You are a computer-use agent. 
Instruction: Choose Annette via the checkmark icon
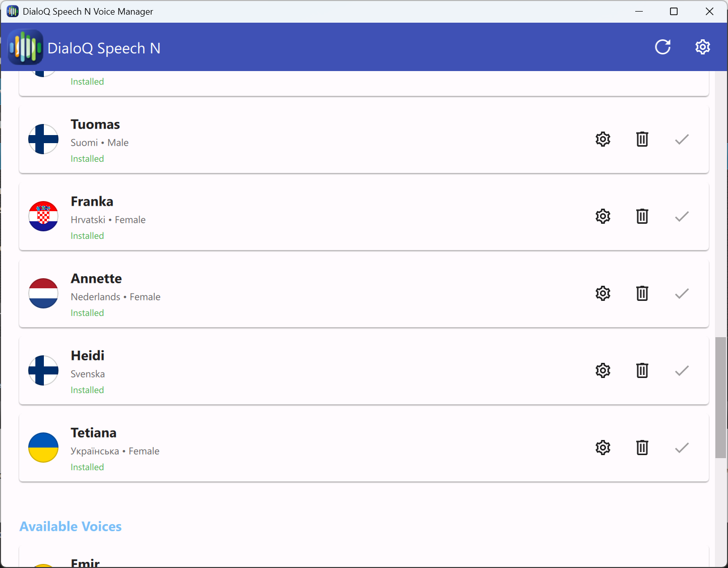click(682, 293)
